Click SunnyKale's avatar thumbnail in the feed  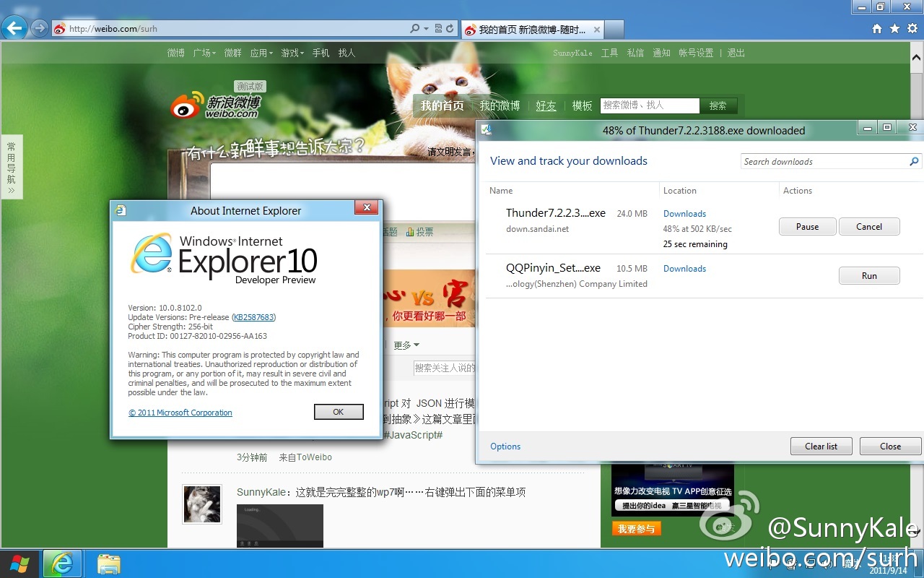[201, 504]
